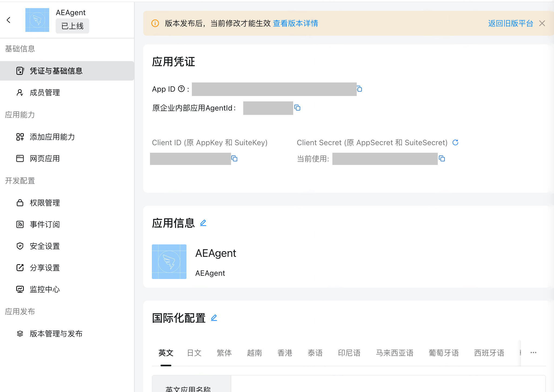Click the 英文应用名称 input field

click(388, 384)
